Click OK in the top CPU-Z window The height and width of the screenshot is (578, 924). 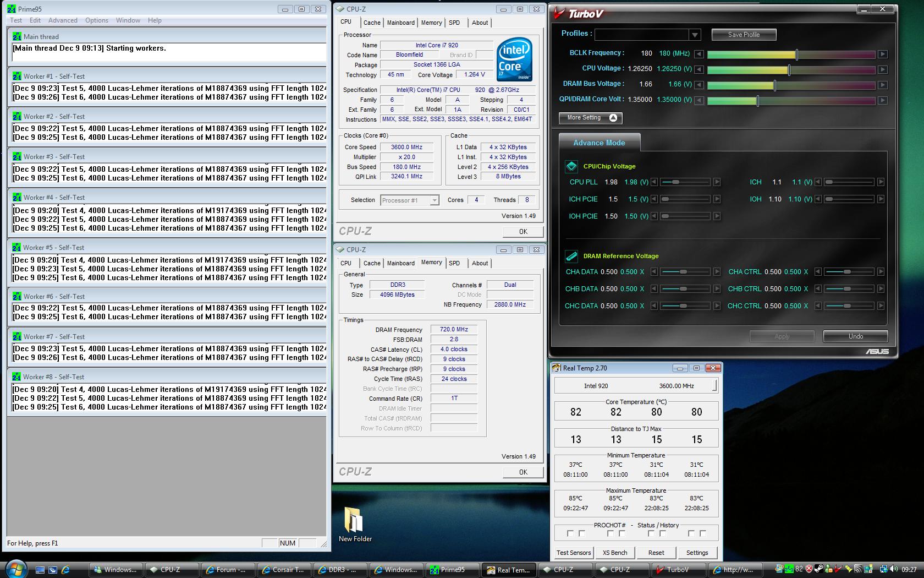523,232
